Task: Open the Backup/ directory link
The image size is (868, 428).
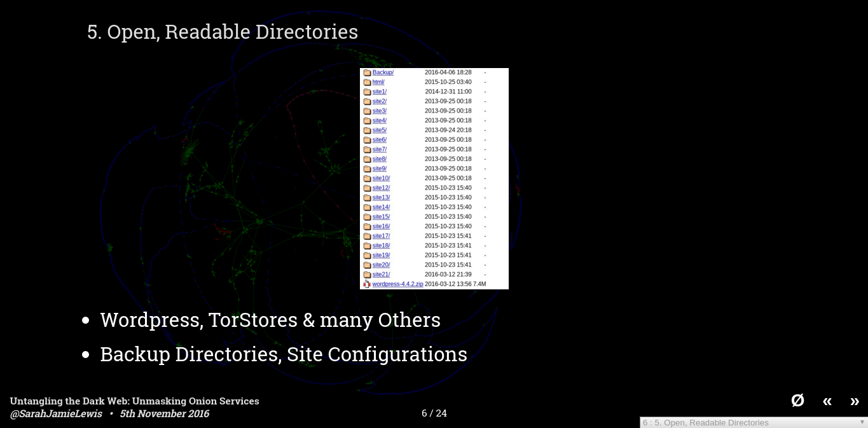Action: pyautogui.click(x=383, y=72)
